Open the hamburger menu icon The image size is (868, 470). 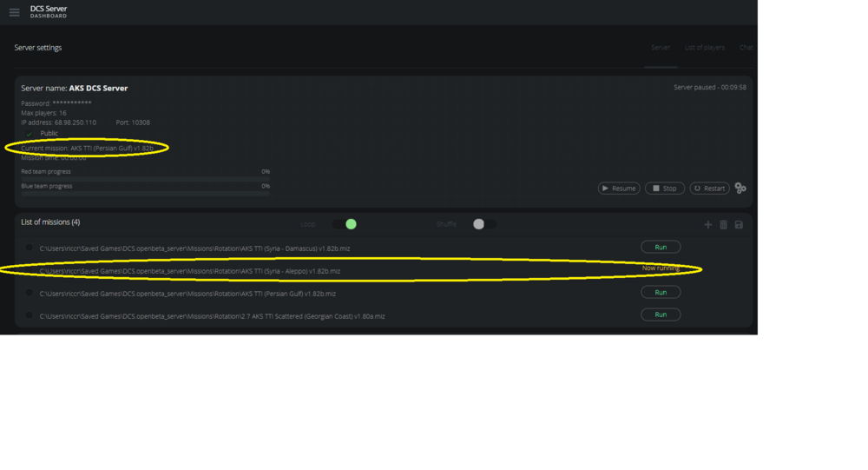click(x=15, y=12)
